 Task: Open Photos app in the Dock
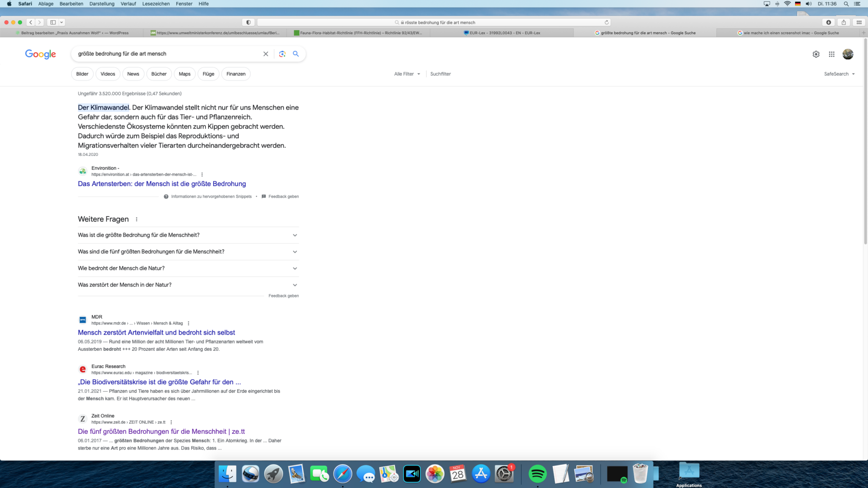pos(435,474)
